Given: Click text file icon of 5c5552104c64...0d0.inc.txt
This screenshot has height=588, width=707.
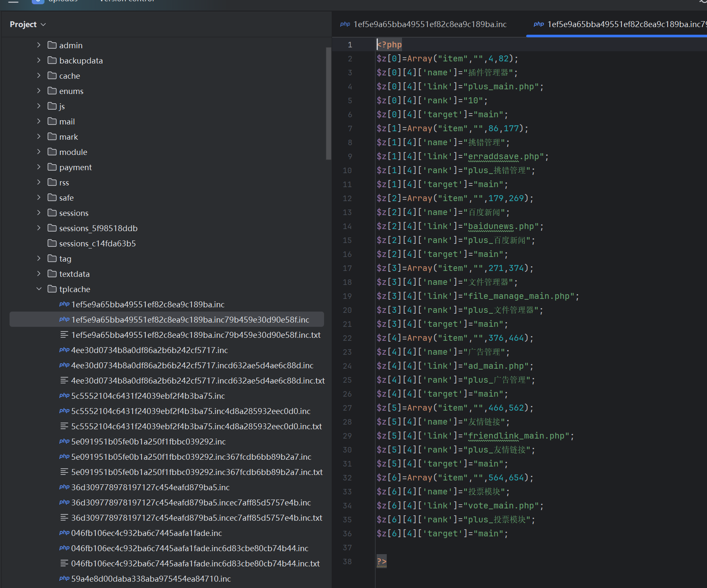Looking at the screenshot, I should coord(64,426).
